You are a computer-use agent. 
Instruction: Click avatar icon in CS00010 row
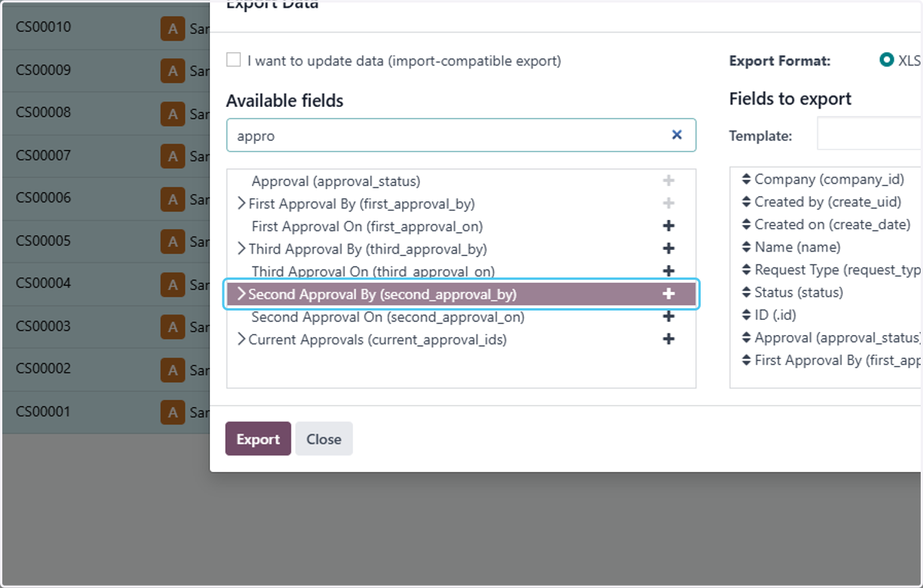tap(172, 28)
